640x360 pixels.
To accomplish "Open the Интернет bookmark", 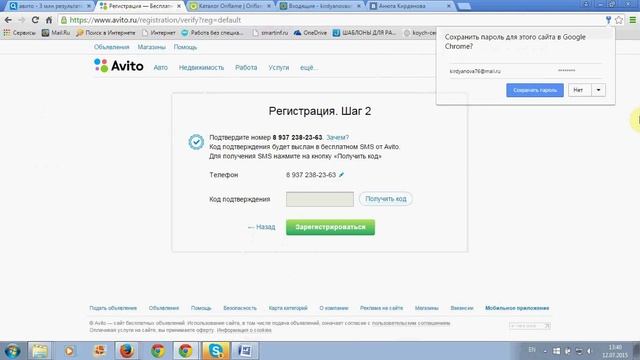I will [158, 33].
